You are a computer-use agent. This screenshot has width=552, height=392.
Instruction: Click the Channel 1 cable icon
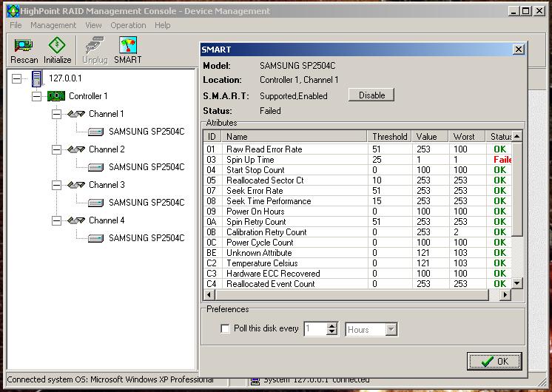point(76,114)
